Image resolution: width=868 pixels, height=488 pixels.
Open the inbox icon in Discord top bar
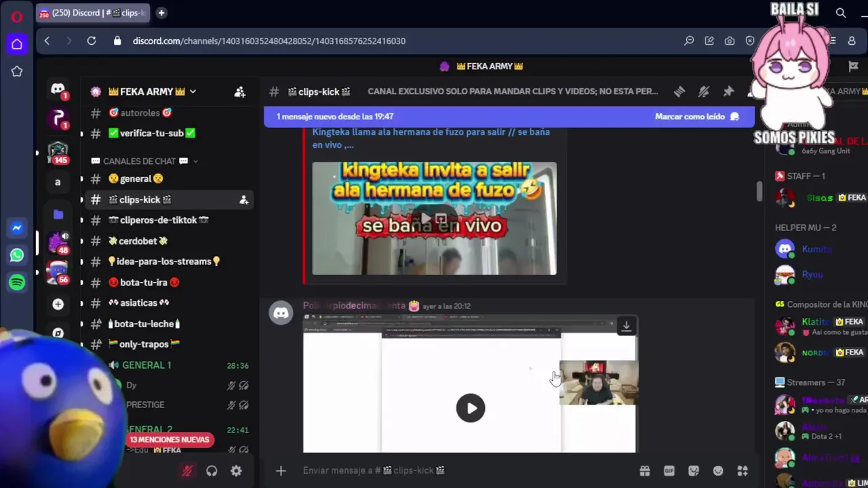coord(853,66)
